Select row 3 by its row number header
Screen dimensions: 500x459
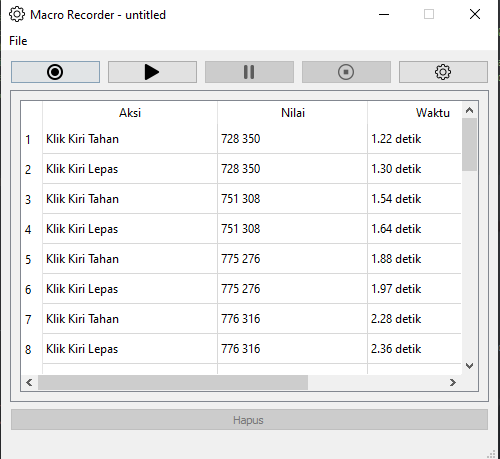pyautogui.click(x=28, y=199)
